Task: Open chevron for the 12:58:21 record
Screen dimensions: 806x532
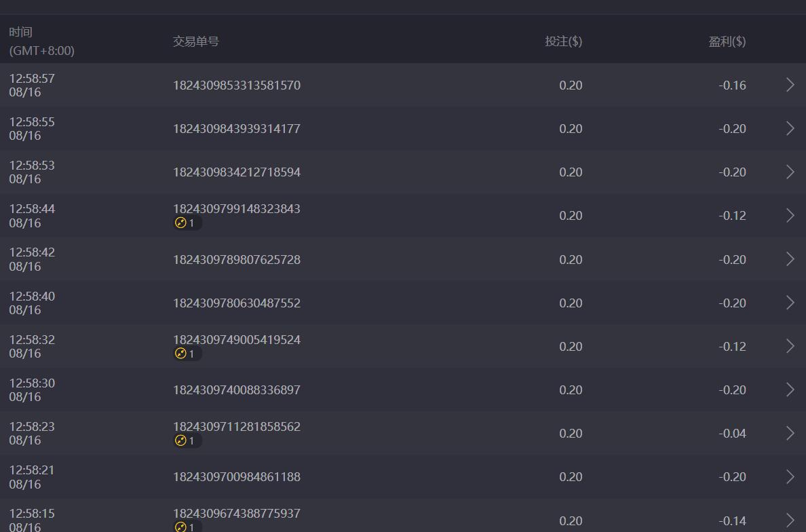Action: coord(790,476)
